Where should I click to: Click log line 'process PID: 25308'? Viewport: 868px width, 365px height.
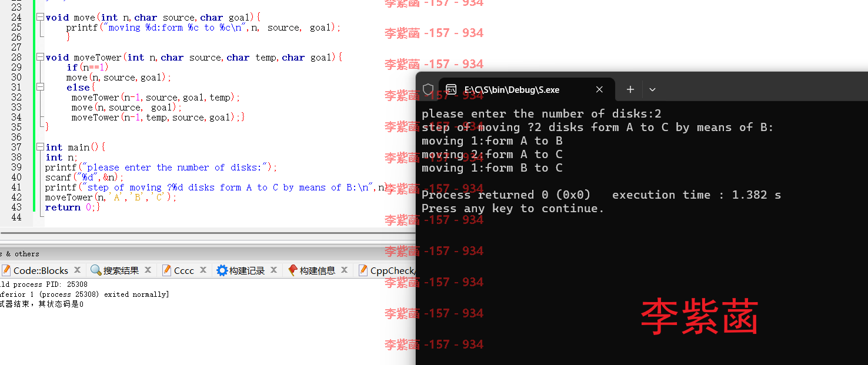44,284
